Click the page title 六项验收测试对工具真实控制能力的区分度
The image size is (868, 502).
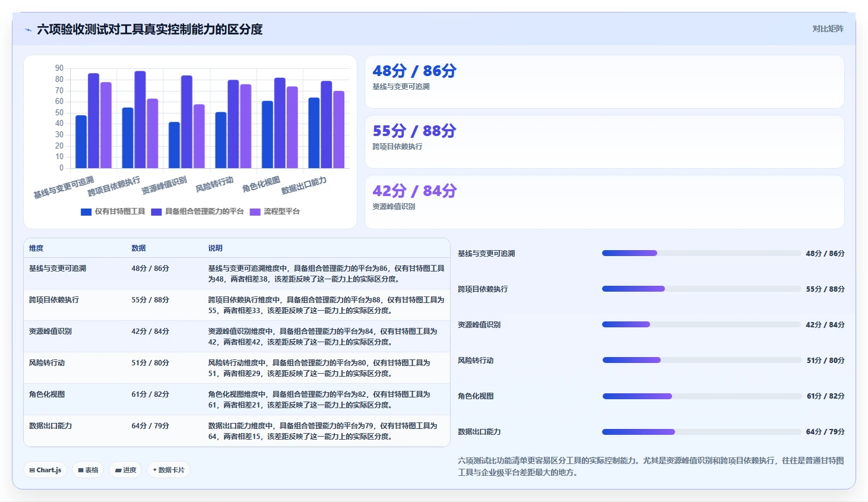[150, 30]
